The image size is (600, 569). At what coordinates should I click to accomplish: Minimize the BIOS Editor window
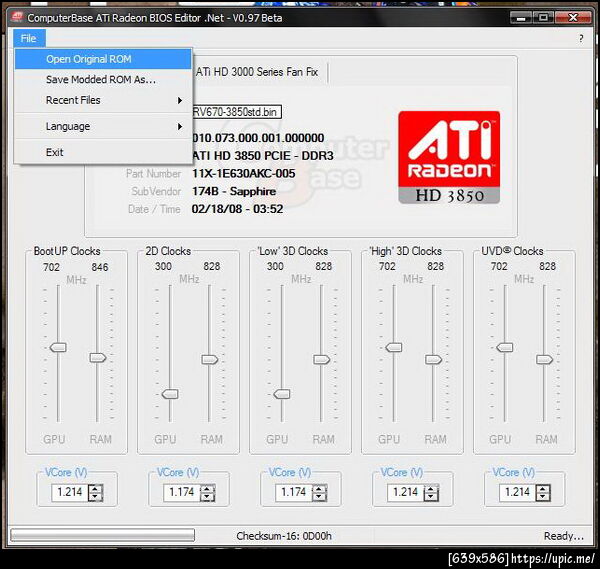click(x=521, y=18)
